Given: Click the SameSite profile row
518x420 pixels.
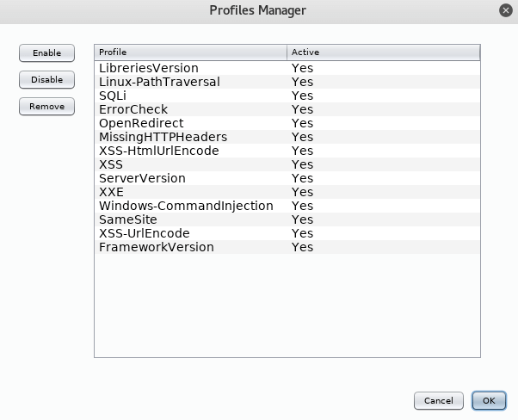Looking at the screenshot, I should (x=127, y=219).
